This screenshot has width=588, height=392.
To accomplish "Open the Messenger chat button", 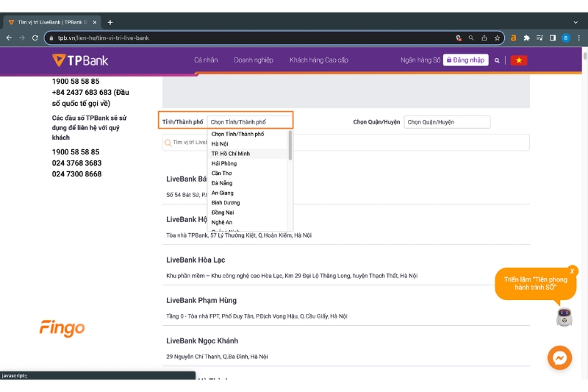I will click(559, 358).
